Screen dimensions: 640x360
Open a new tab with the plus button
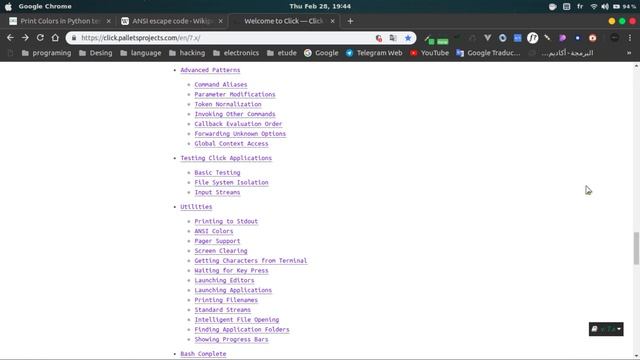[x=350, y=21]
